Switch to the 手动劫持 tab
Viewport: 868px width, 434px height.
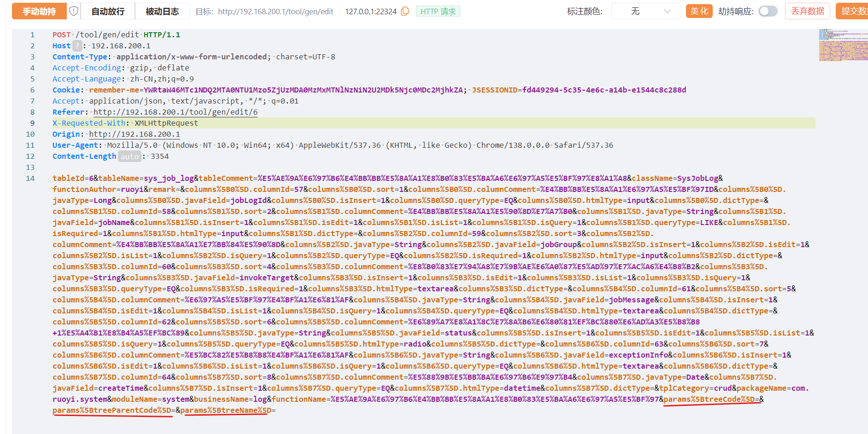[x=39, y=11]
